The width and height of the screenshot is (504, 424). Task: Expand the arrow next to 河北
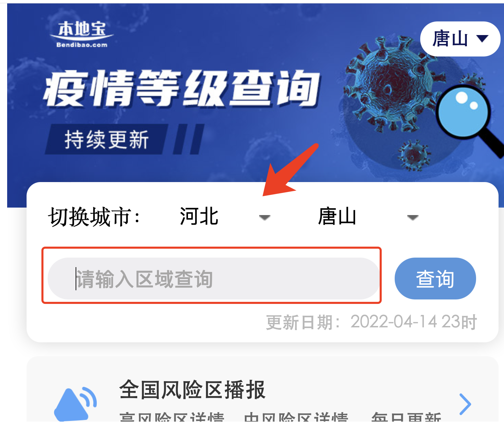pos(265,217)
